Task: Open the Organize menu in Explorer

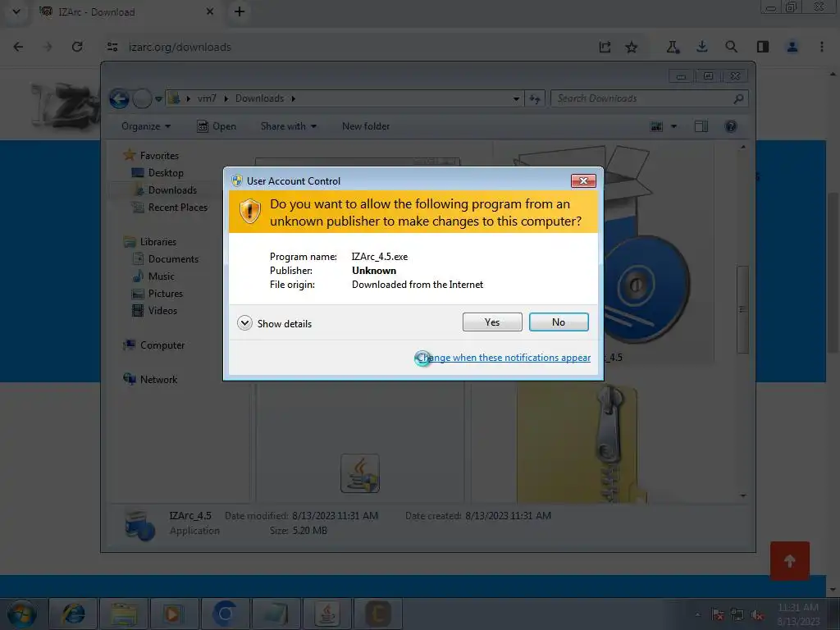Action: point(146,126)
